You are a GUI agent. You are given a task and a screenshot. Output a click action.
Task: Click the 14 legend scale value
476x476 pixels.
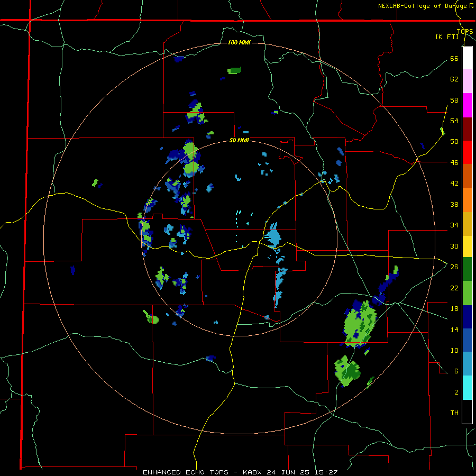[x=454, y=329]
